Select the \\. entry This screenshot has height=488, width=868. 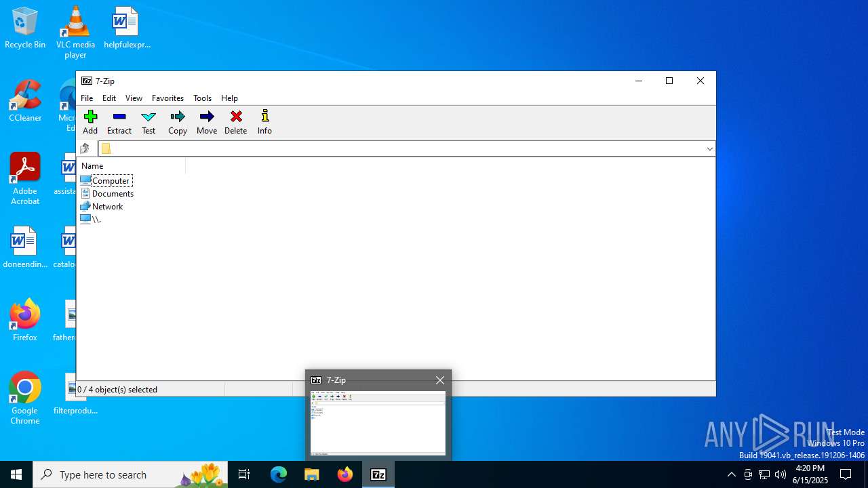click(91, 220)
